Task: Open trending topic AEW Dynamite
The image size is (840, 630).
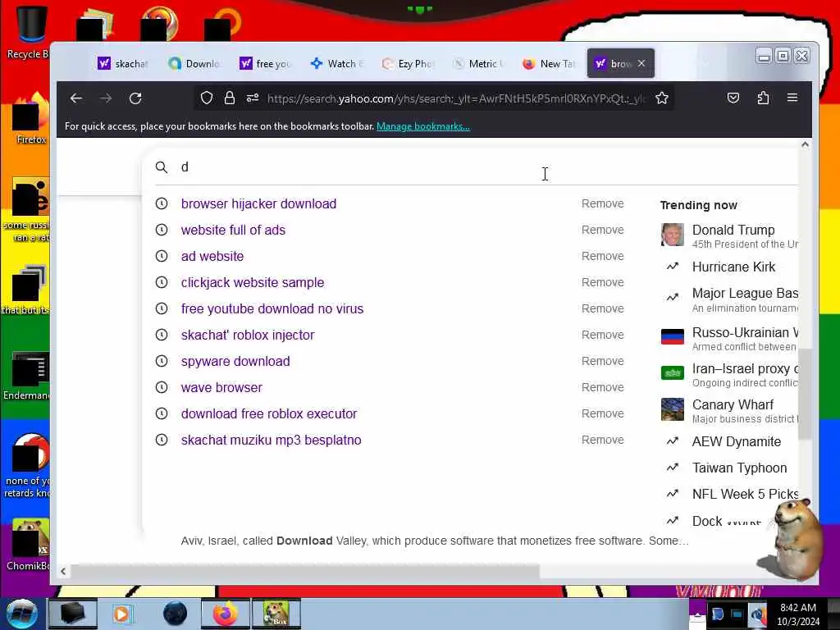Action: point(737,441)
